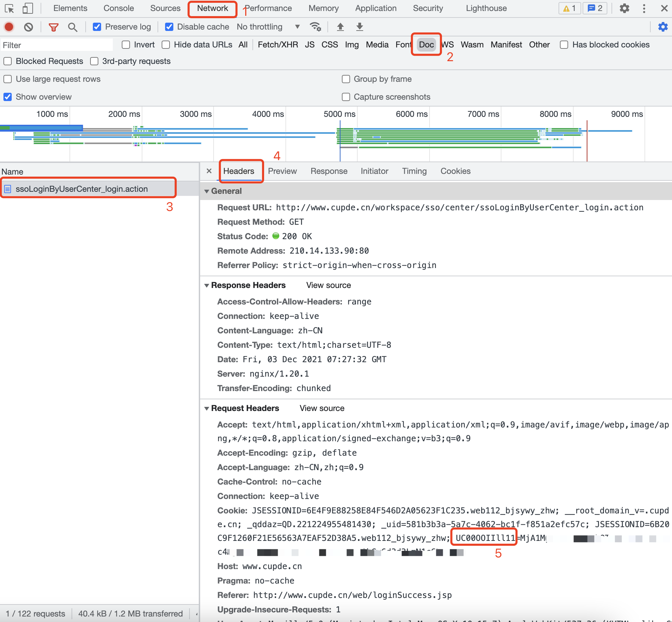Open network conditions wifi icon
Image resolution: width=672 pixels, height=622 pixels.
315,27
